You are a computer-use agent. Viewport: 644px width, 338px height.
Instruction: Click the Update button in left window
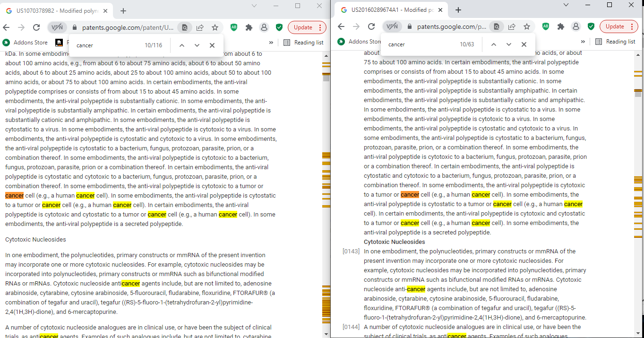coord(307,27)
